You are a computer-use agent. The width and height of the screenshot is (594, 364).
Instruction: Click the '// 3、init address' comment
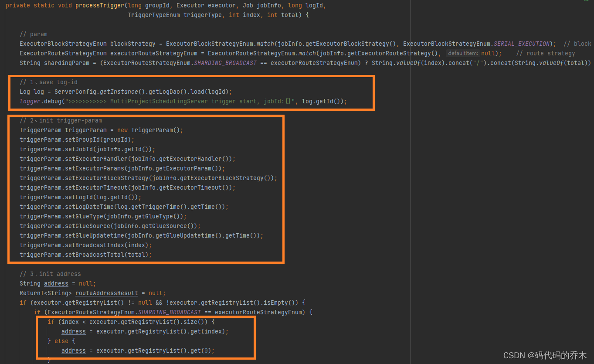point(50,274)
